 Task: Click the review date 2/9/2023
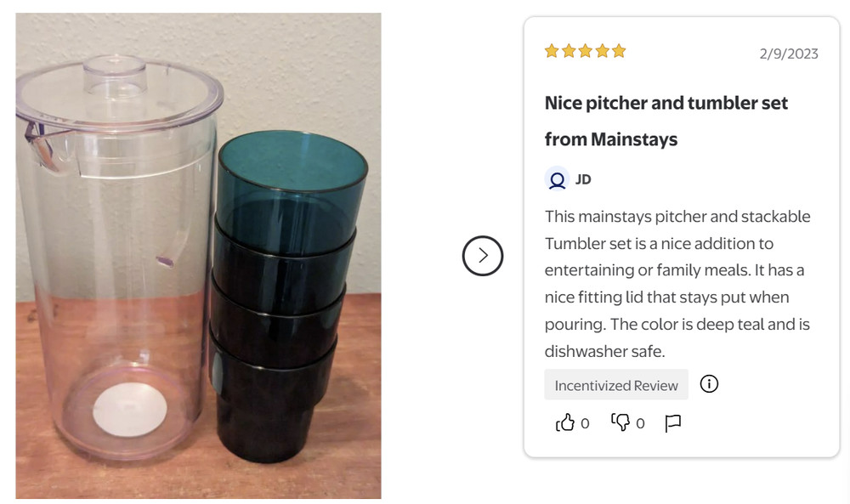coord(789,54)
